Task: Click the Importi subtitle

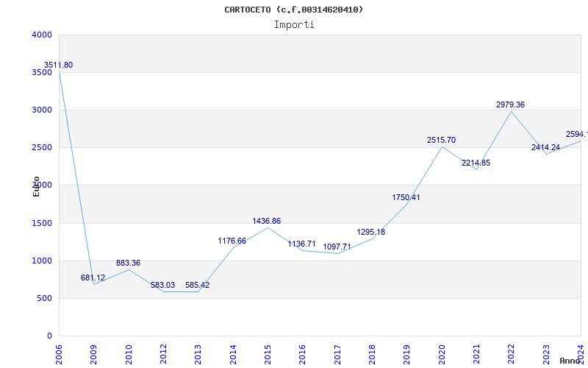Action: click(294, 24)
